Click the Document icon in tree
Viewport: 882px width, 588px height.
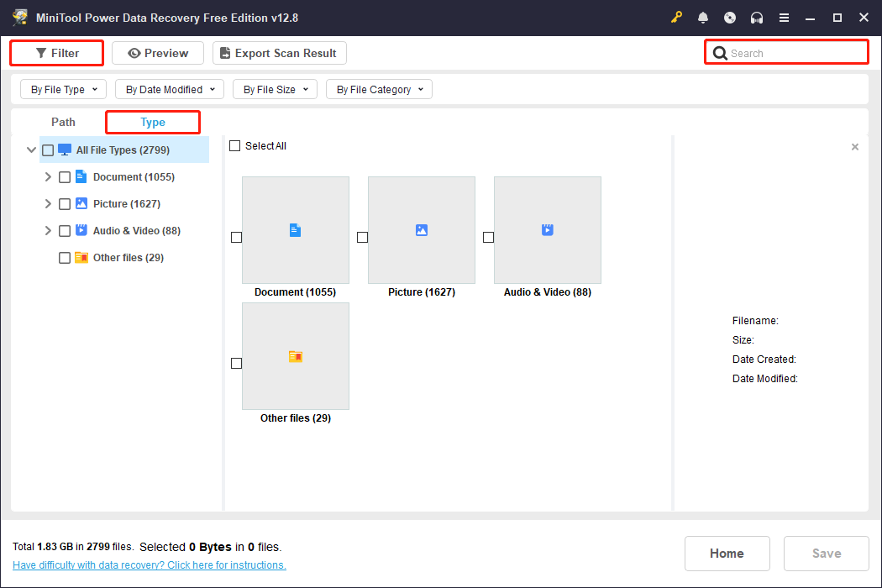coord(81,176)
